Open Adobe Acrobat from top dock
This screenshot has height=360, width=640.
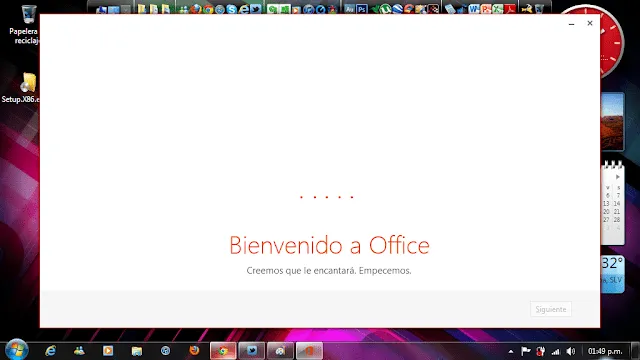coord(510,9)
